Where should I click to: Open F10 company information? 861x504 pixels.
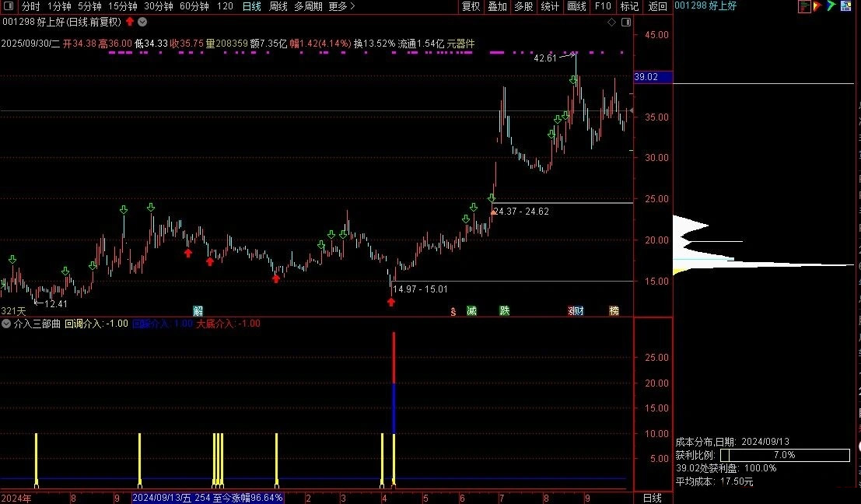tap(603, 6)
